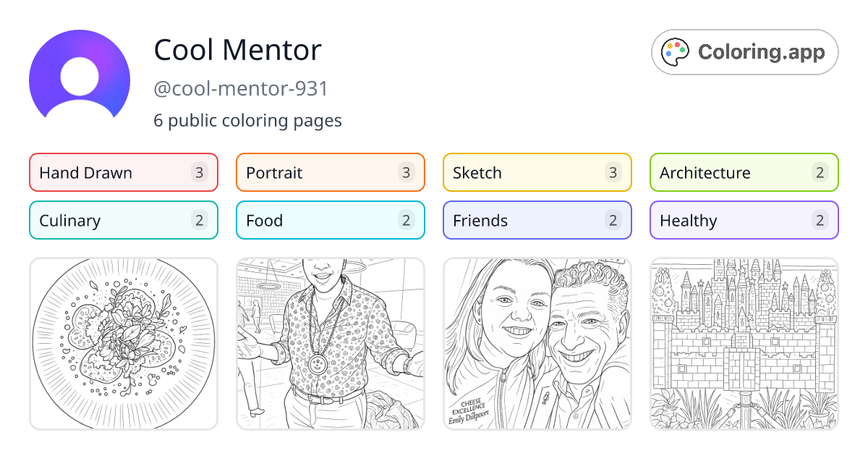Click the count badge on Friends tag
This screenshot has height=456, width=868.
coord(612,220)
